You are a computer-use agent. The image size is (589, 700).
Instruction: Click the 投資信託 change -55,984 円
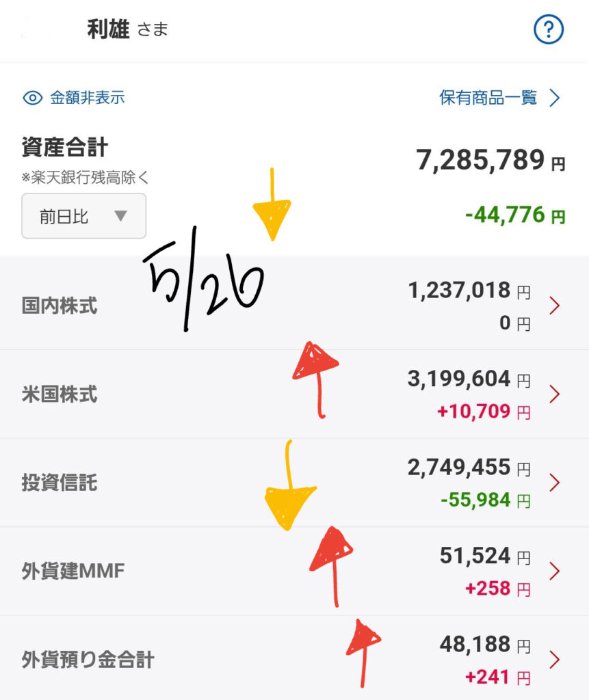tap(485, 500)
